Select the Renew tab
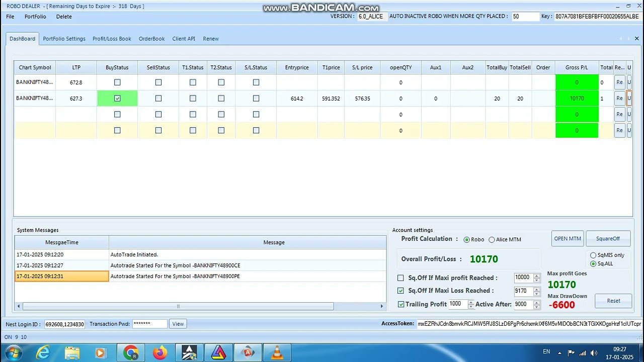The width and height of the screenshot is (644, 362). 211,39
